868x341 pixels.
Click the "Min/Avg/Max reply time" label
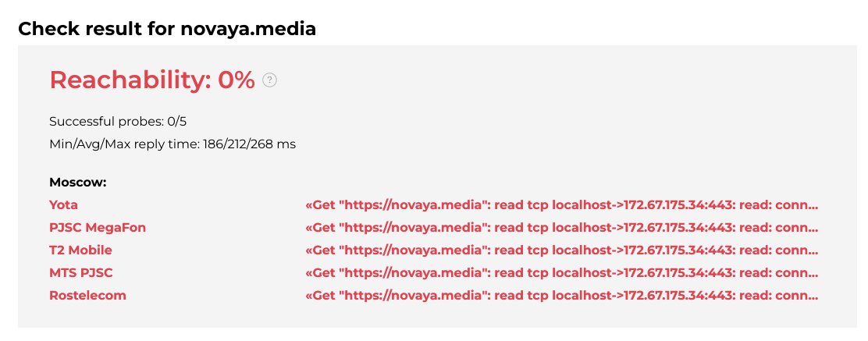point(121,144)
